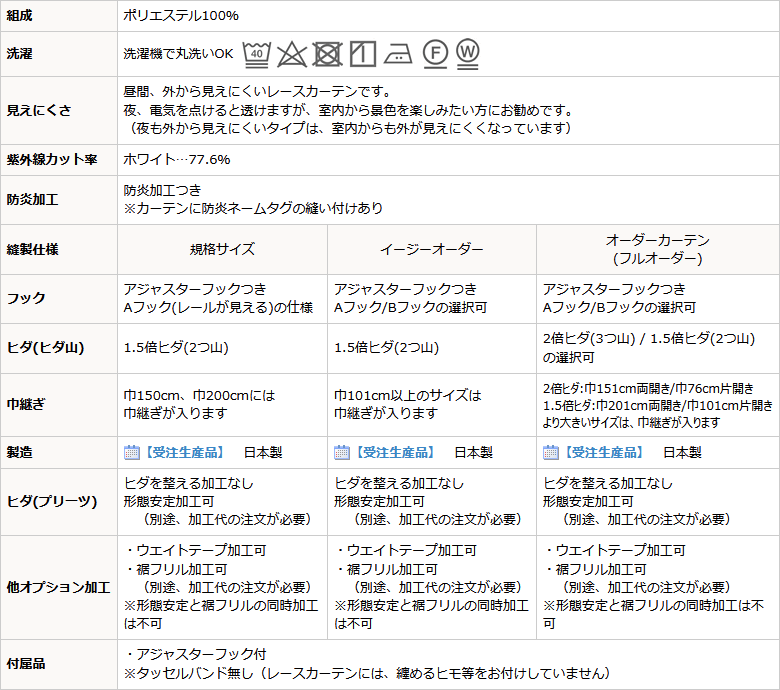Click the no tumble dry icon

pos(327,54)
